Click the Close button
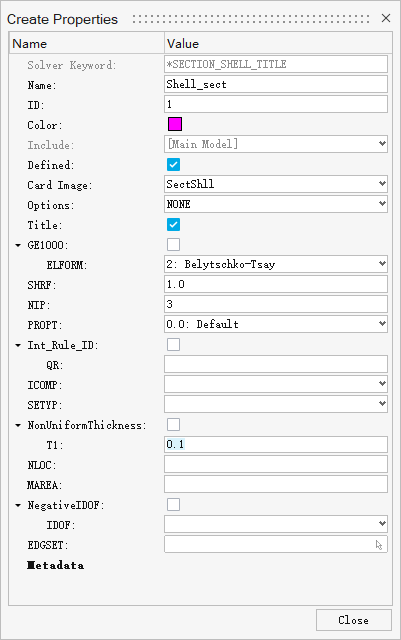This screenshot has height=640, width=401. (354, 620)
